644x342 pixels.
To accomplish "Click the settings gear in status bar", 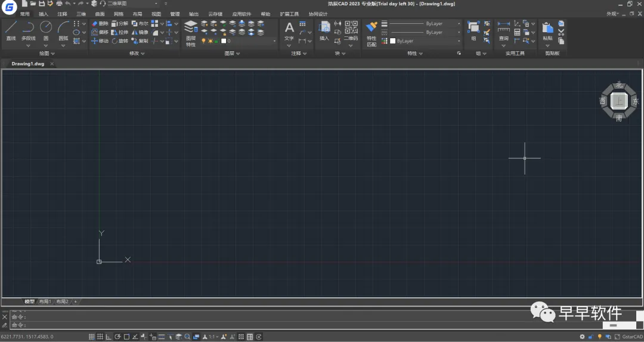I will (582, 337).
